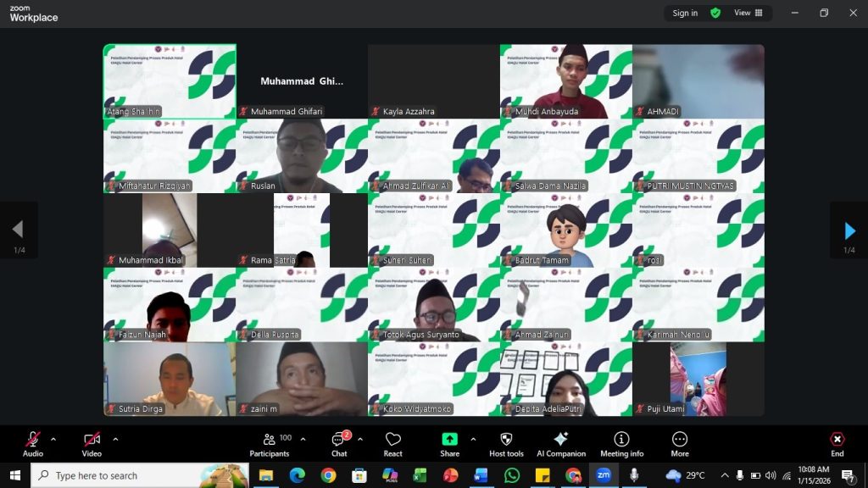
Task: Expand the audio options chevron
Action: (x=53, y=439)
